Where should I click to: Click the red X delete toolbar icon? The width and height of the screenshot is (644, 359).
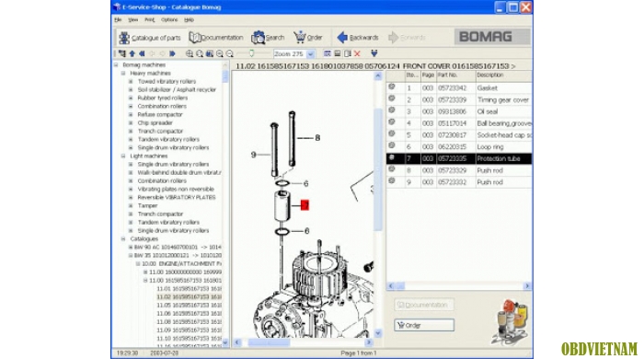tap(357, 53)
